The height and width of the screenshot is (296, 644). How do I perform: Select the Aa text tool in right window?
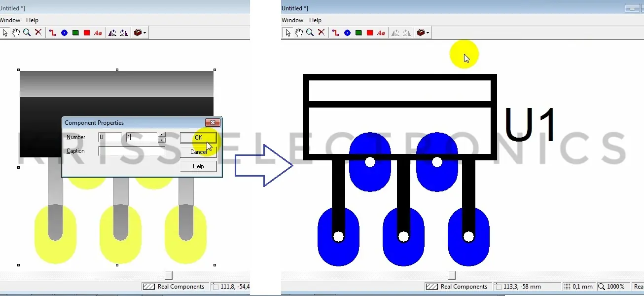coord(381,33)
